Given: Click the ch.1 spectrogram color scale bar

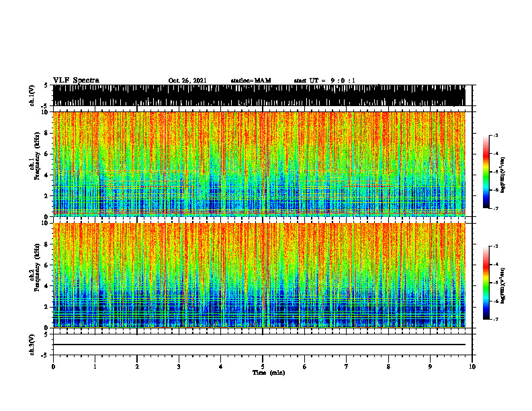Looking at the screenshot, I should pos(486,172).
